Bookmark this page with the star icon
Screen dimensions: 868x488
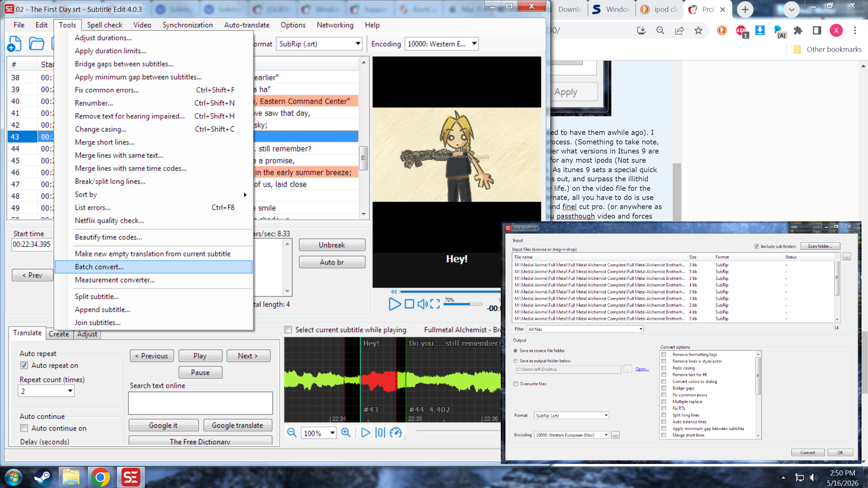tap(698, 30)
